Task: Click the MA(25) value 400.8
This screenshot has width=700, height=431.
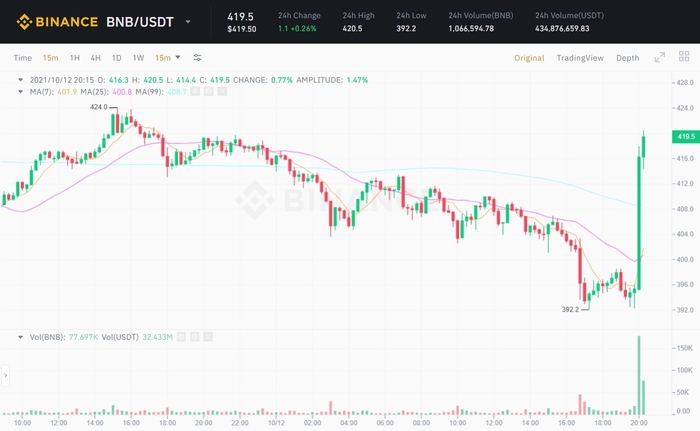Action: pyautogui.click(x=122, y=92)
